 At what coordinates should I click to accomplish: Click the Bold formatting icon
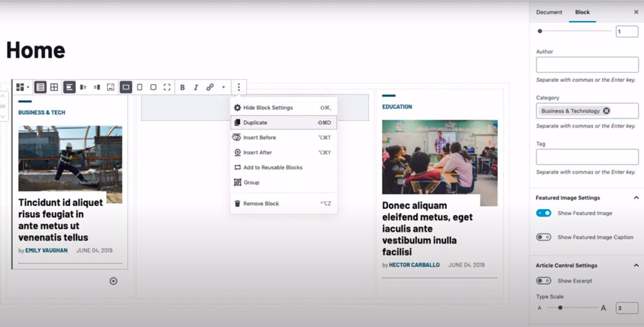[x=182, y=87]
